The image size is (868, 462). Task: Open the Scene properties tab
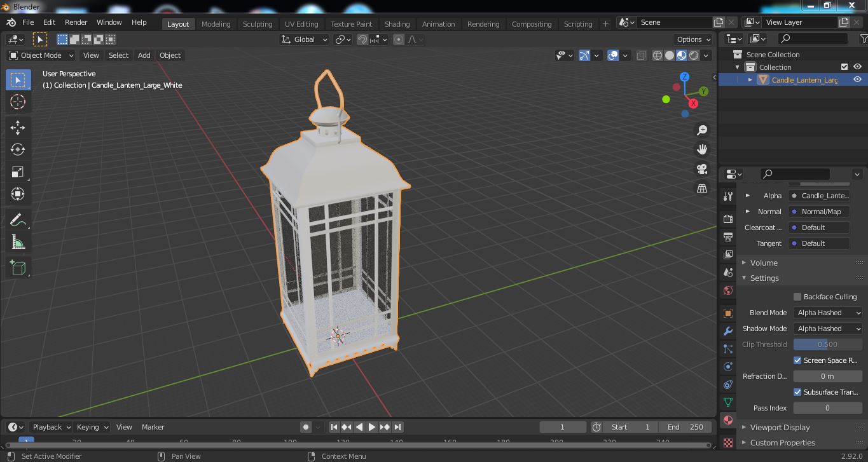[x=728, y=272]
